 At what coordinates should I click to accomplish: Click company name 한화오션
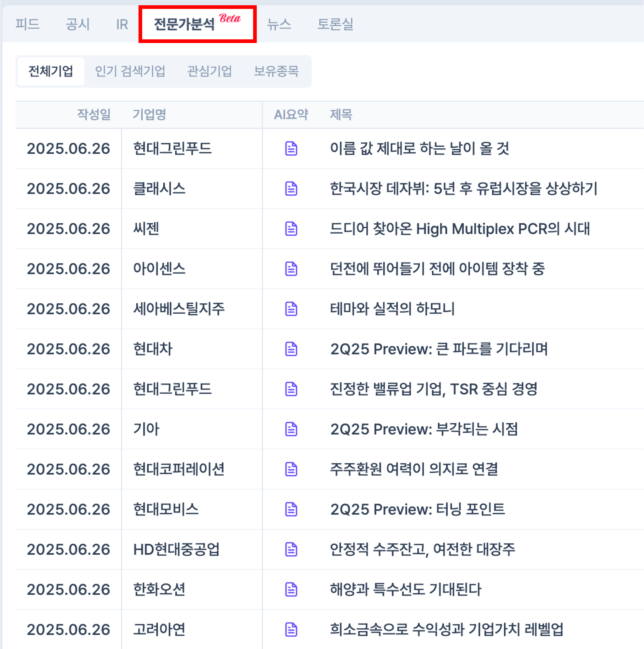click(159, 589)
